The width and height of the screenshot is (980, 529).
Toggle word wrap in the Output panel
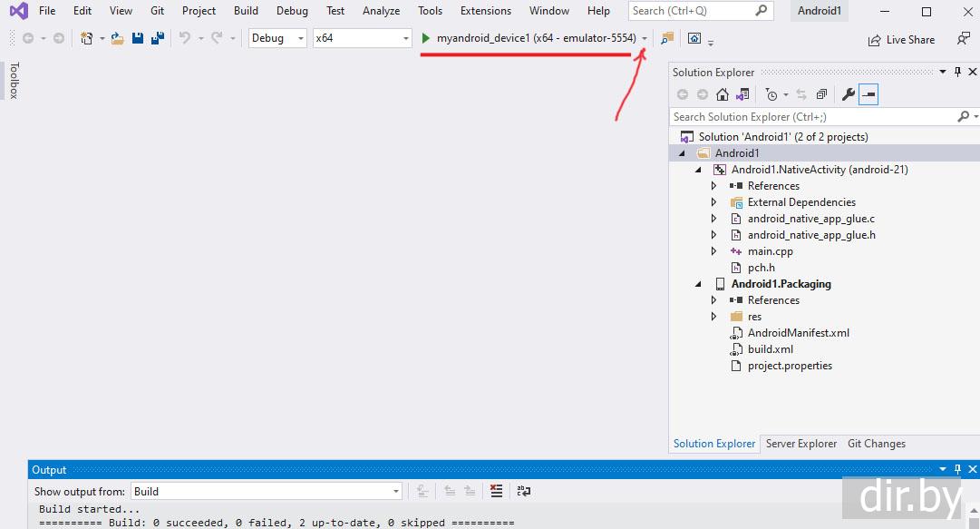pyautogui.click(x=524, y=491)
